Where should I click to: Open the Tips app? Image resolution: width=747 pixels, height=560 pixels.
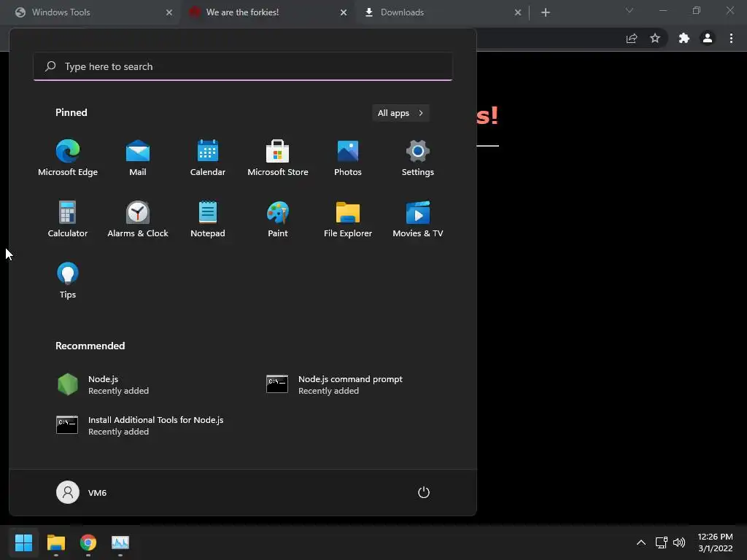coord(68,281)
